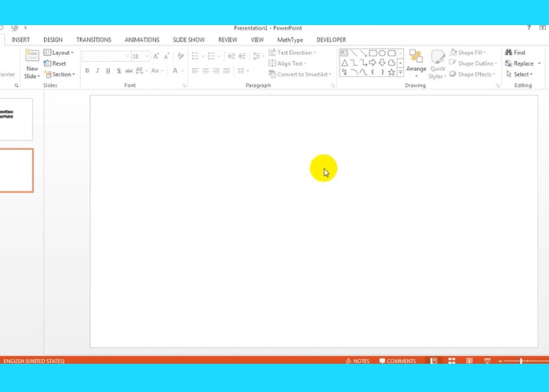Open the Layout dropdown
This screenshot has width=549, height=392.
(x=60, y=53)
